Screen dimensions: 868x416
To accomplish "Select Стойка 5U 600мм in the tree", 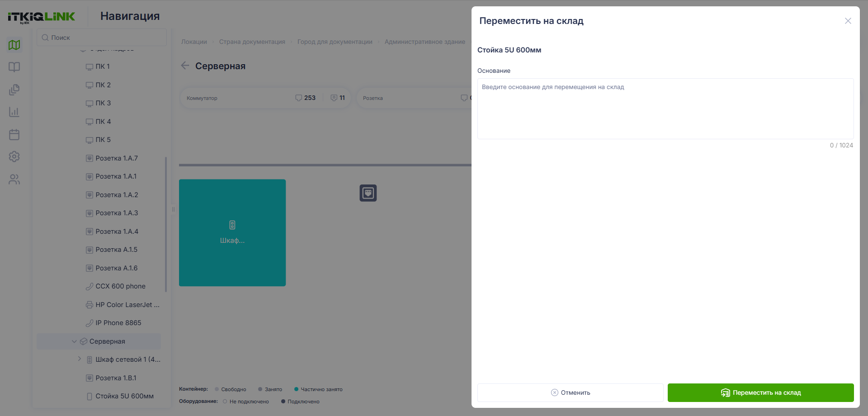I will coord(124,396).
